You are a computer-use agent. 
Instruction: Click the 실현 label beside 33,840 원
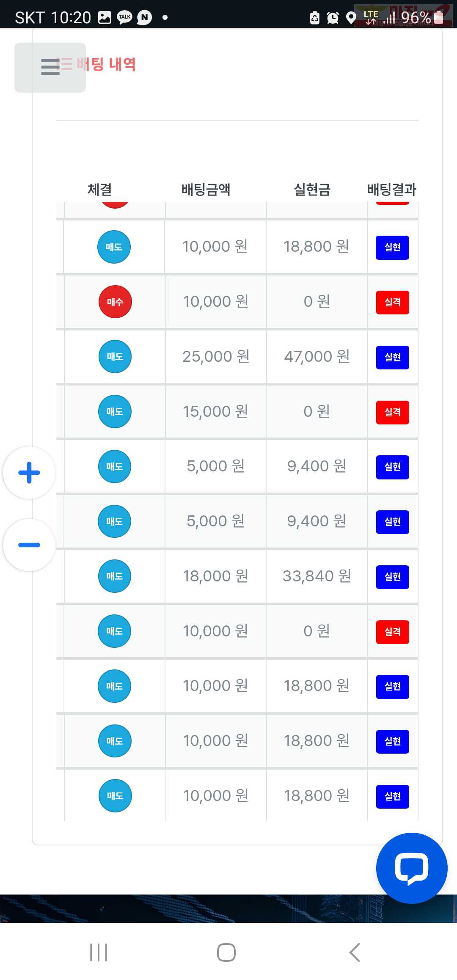(x=393, y=577)
